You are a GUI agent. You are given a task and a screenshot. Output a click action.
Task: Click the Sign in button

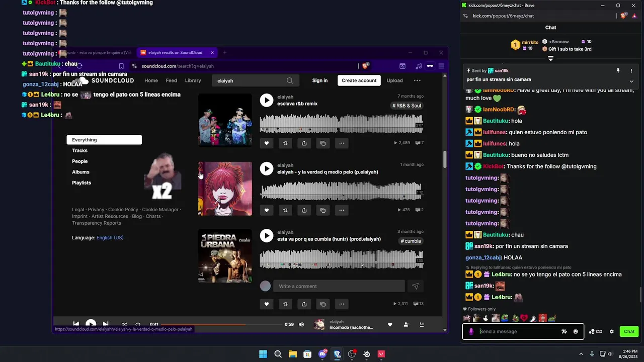click(x=319, y=80)
